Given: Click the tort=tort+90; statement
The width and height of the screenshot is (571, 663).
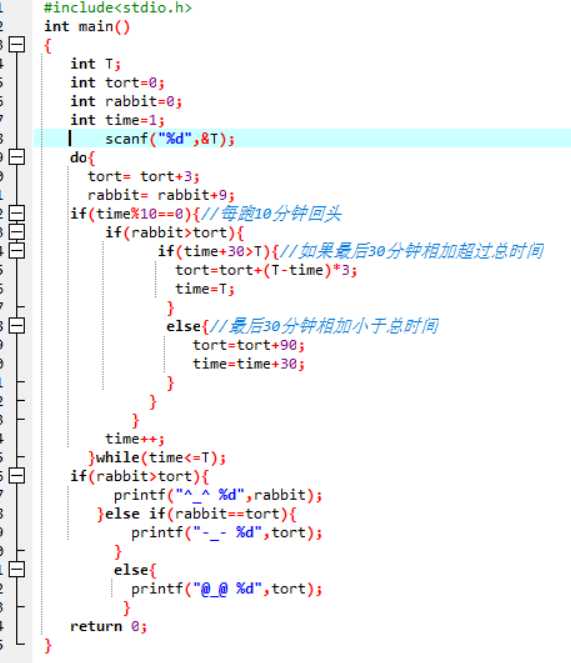Looking at the screenshot, I should click(x=249, y=345).
